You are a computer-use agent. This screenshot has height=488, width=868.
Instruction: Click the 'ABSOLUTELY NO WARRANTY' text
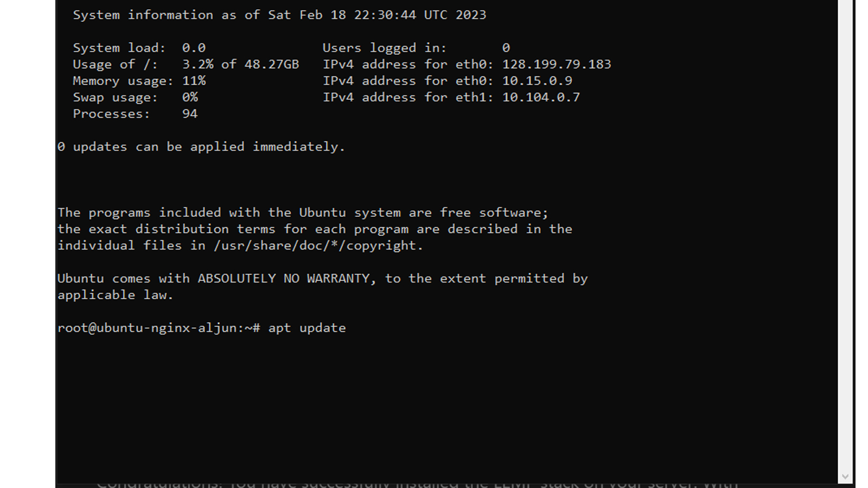[286, 279]
